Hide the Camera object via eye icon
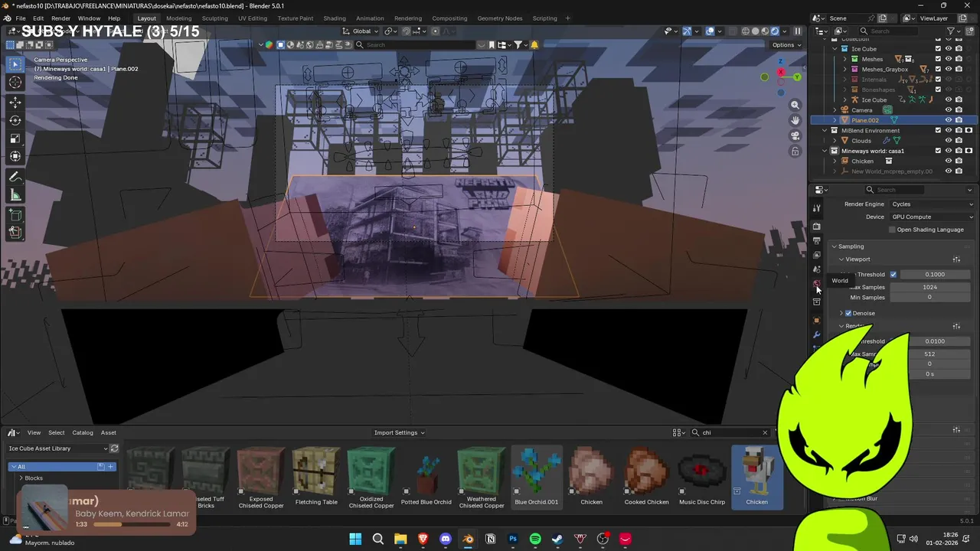980x551 pixels. (948, 110)
